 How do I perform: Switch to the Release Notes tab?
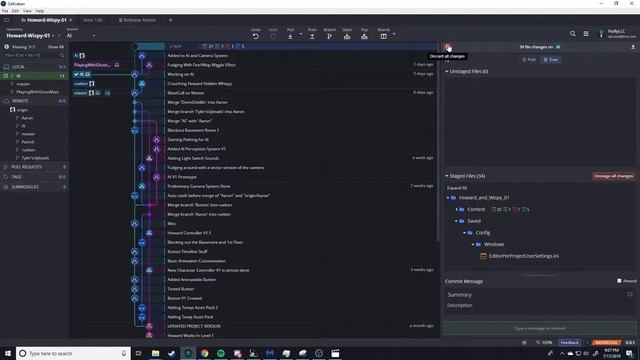138,20
